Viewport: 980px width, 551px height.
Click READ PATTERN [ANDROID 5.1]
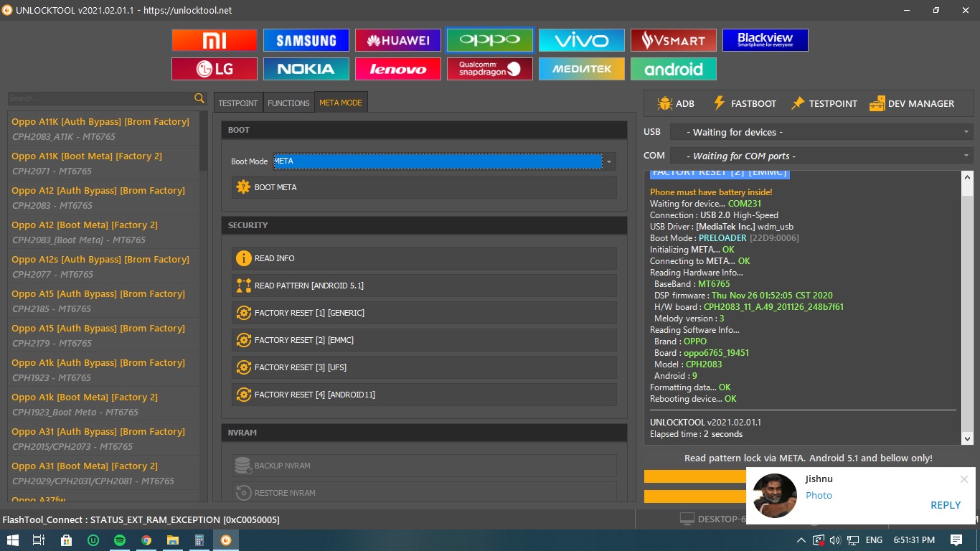424,286
